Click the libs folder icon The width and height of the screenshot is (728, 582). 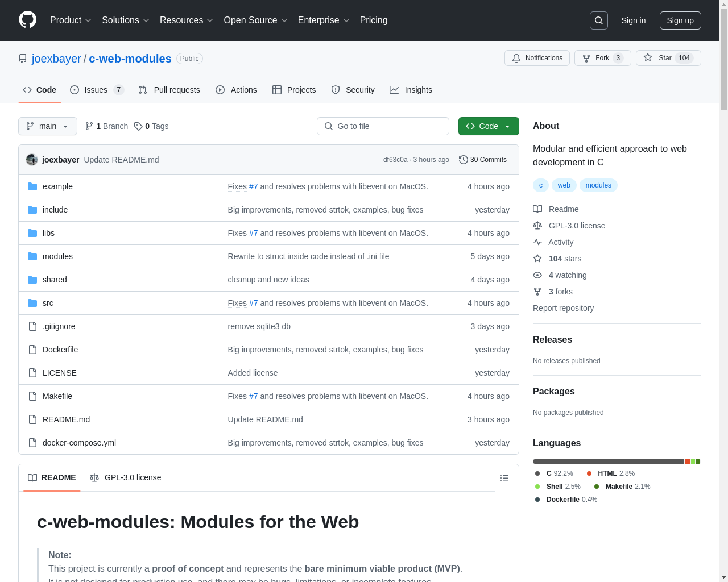click(32, 233)
